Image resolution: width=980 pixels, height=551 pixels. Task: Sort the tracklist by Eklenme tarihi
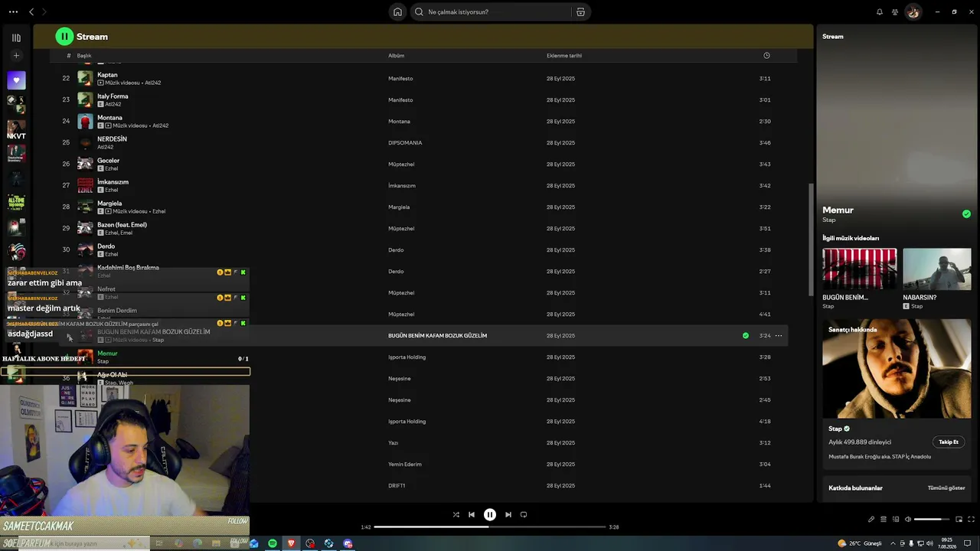pos(564,56)
